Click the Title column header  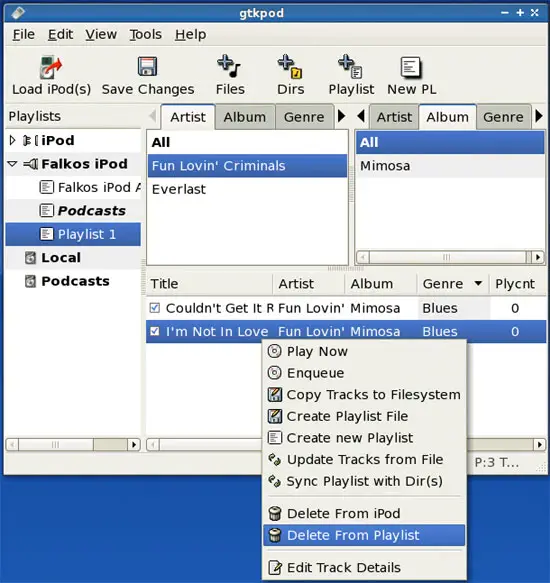coord(209,284)
